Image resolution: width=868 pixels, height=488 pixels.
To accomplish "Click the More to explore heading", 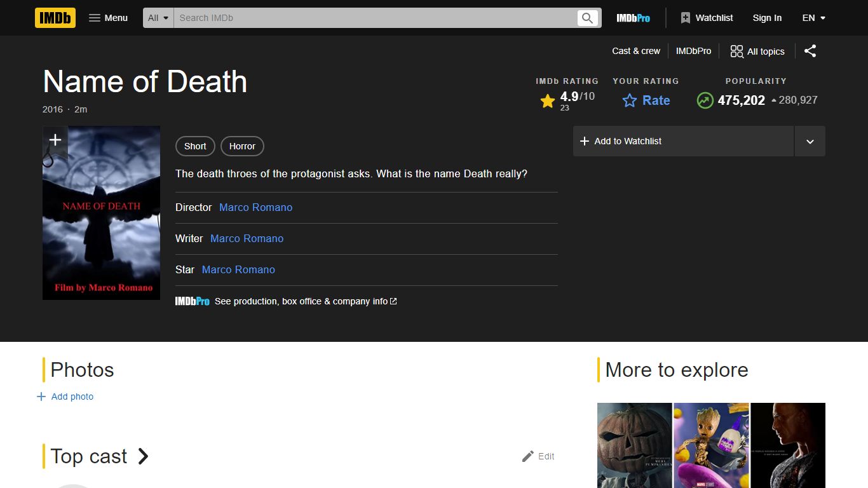I will click(x=677, y=370).
